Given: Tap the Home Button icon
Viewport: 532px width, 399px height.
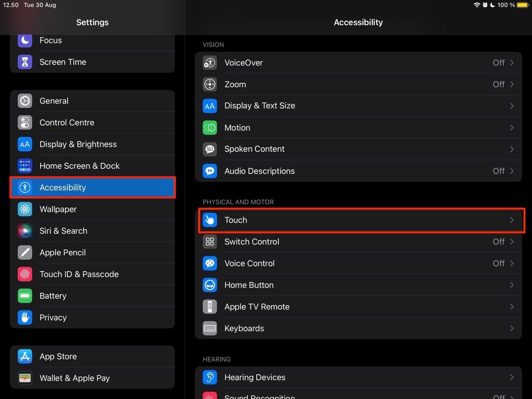Looking at the screenshot, I should coord(210,285).
